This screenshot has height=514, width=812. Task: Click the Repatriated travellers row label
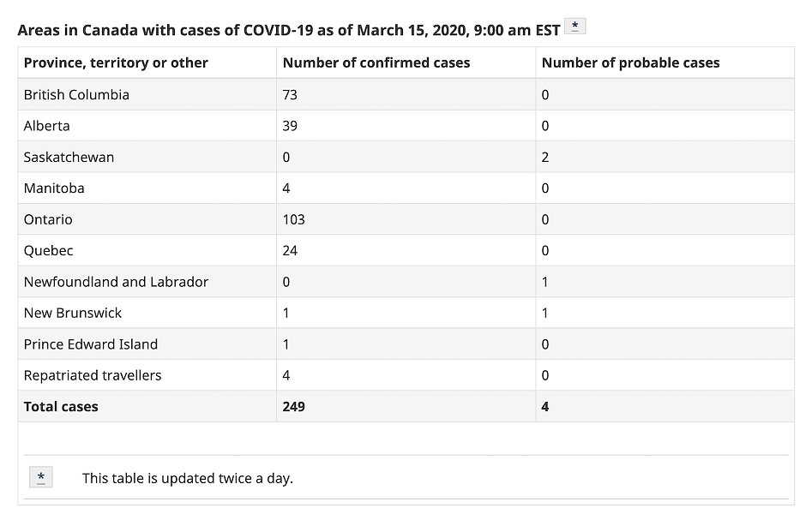(x=93, y=375)
